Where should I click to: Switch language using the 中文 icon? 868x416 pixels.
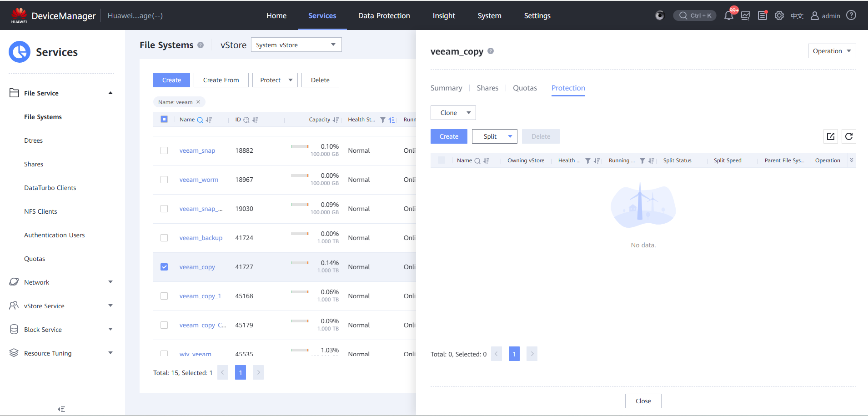point(797,16)
